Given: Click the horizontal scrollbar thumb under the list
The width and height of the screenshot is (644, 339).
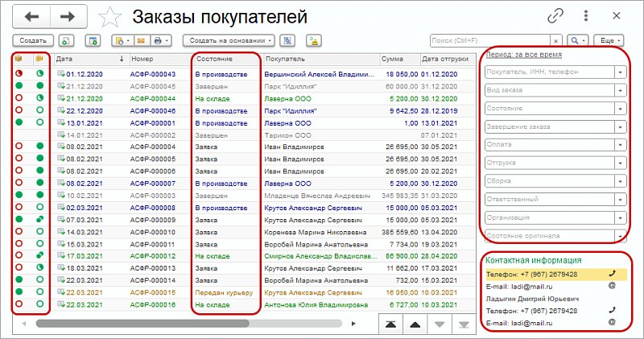Looking at the screenshot, I should tap(142, 324).
